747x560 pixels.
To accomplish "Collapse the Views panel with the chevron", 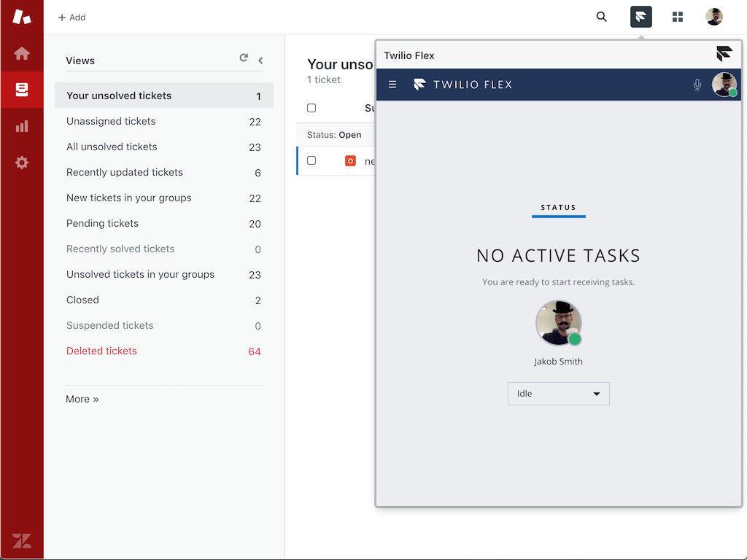I will click(x=260, y=61).
